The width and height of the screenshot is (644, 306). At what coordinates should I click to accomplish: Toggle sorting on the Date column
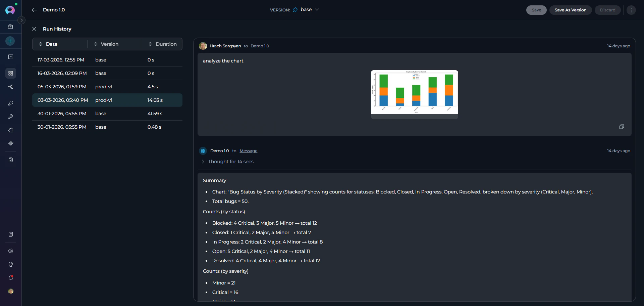(x=41, y=44)
